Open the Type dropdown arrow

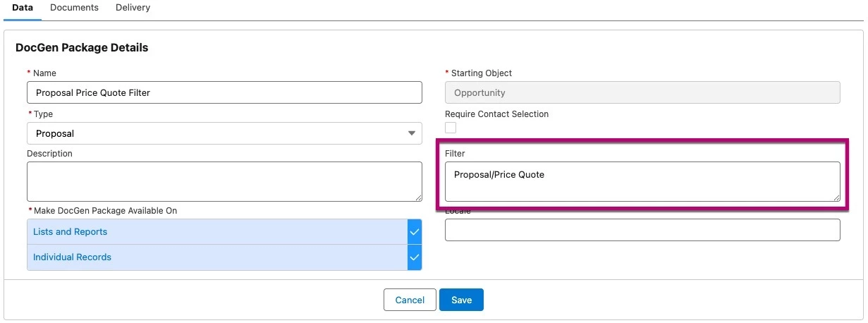point(412,133)
